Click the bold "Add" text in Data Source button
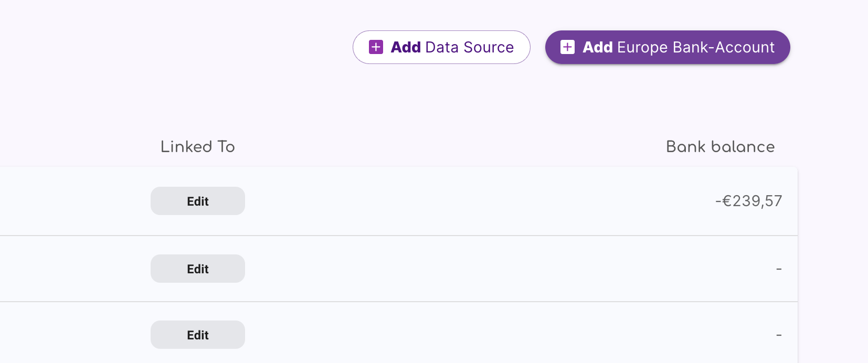The width and height of the screenshot is (868, 363). pos(406,47)
